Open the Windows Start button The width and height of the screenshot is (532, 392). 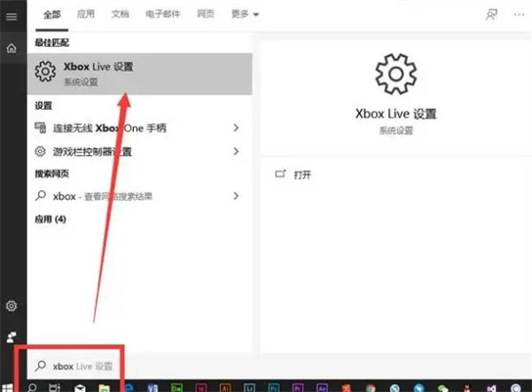(7, 388)
